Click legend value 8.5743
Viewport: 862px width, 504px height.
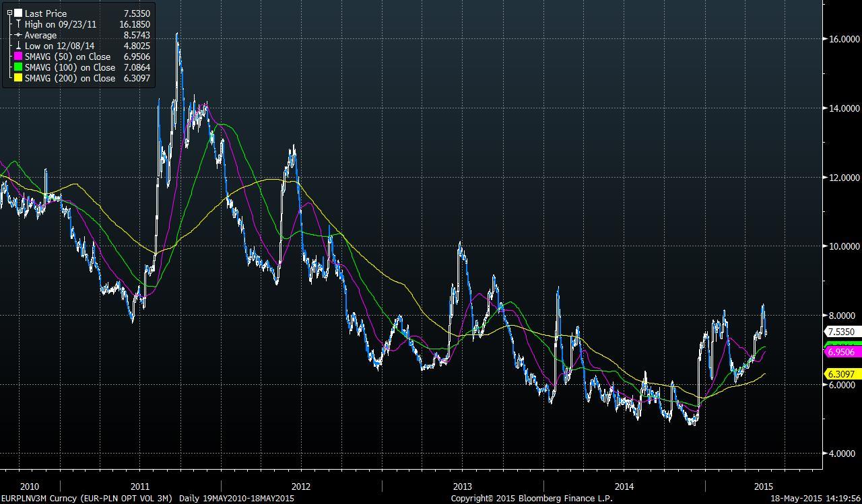tap(137, 35)
